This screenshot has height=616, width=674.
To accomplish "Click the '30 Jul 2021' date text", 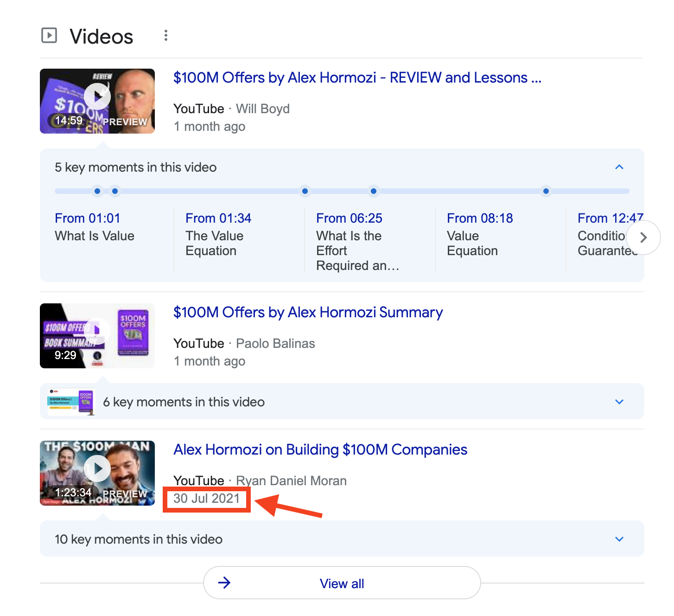I will pyautogui.click(x=207, y=499).
